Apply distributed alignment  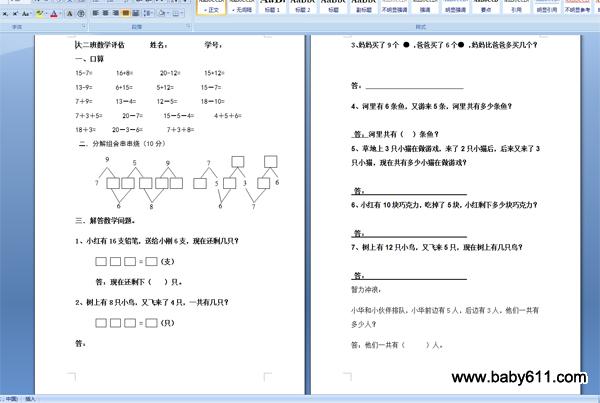pos(135,13)
